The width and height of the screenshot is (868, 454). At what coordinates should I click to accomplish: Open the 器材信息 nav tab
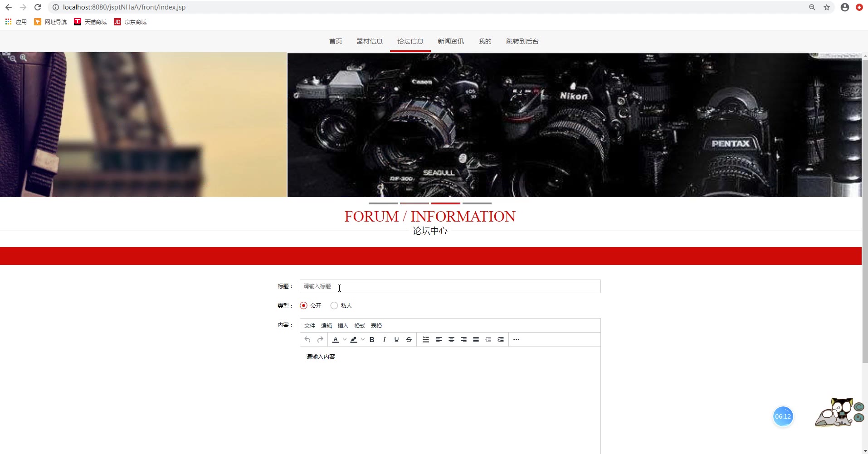pos(370,41)
